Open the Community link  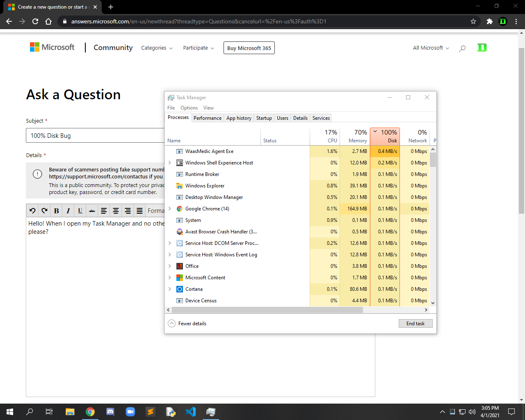[113, 48]
